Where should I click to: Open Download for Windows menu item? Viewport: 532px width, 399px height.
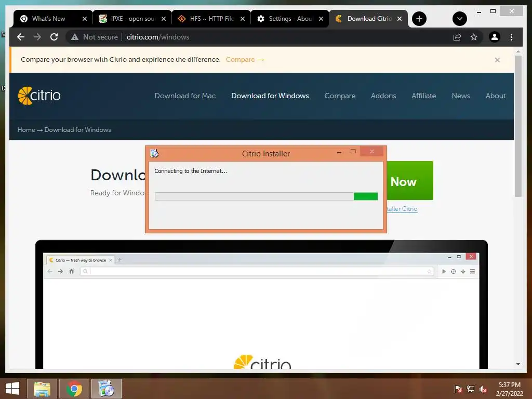(x=270, y=96)
